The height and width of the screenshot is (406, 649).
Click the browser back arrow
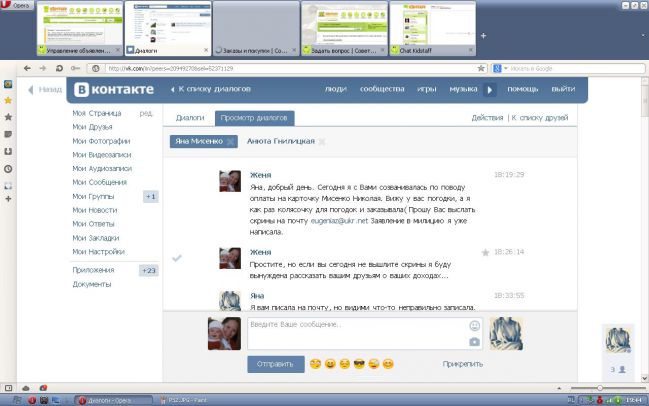(28, 68)
